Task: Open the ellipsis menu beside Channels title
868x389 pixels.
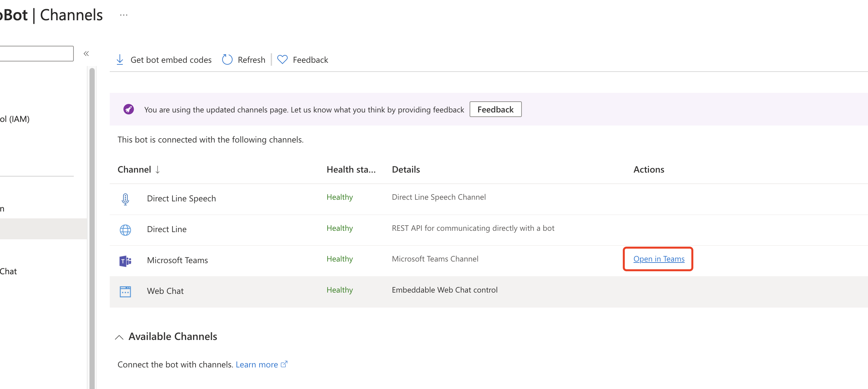Action: tap(124, 15)
